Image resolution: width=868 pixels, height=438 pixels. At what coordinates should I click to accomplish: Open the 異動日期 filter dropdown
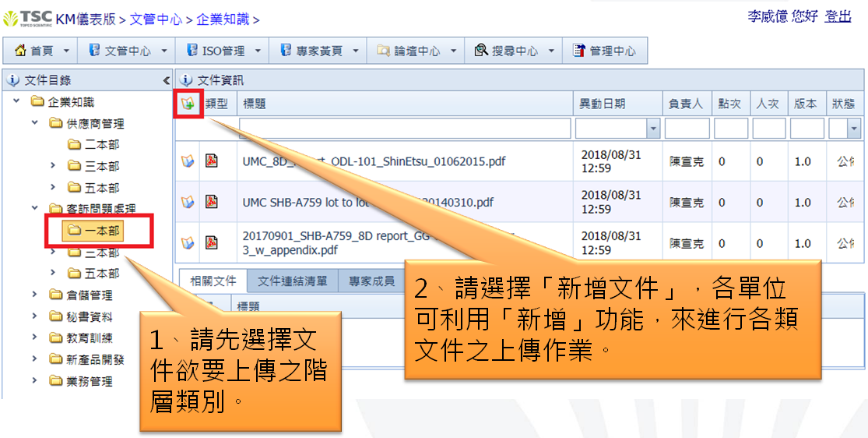652,129
